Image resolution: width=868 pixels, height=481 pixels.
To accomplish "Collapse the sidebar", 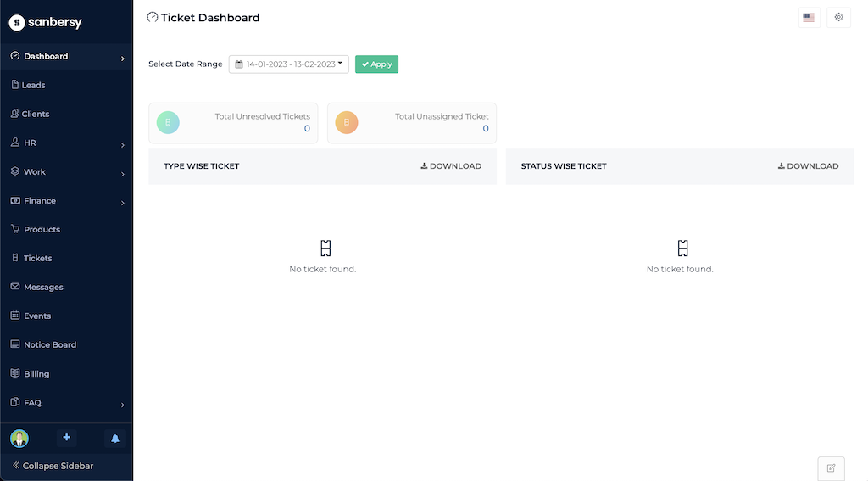I will [x=53, y=466].
